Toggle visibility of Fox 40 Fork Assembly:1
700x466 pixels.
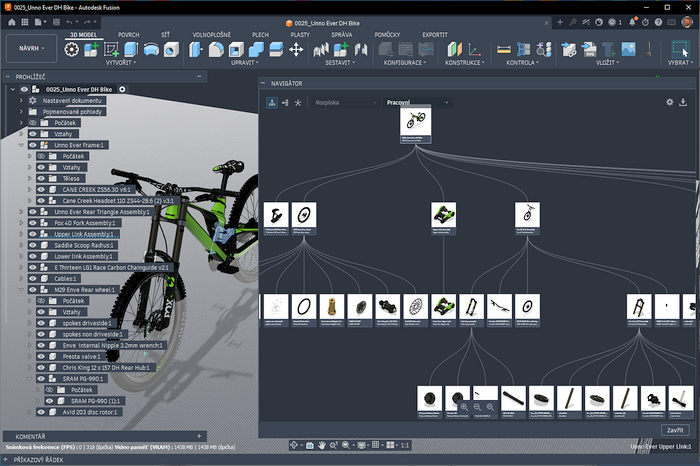33,223
